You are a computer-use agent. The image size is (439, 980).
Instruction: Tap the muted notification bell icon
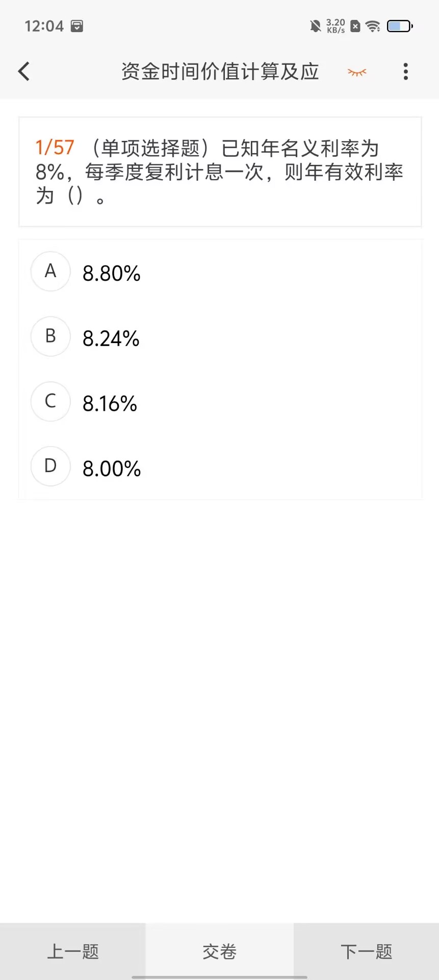(316, 26)
